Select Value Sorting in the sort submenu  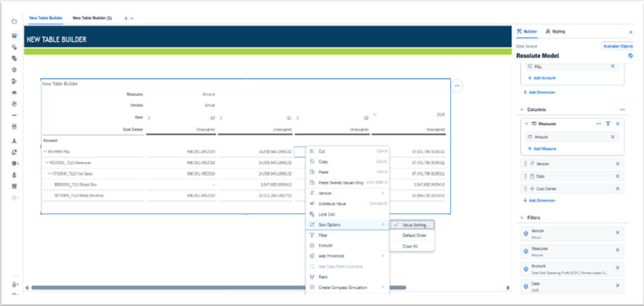(x=417, y=225)
